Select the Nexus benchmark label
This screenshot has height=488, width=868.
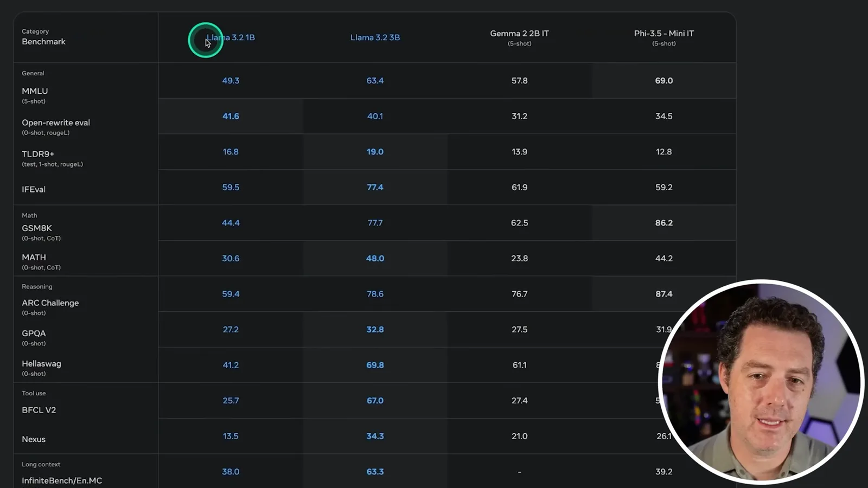click(34, 439)
